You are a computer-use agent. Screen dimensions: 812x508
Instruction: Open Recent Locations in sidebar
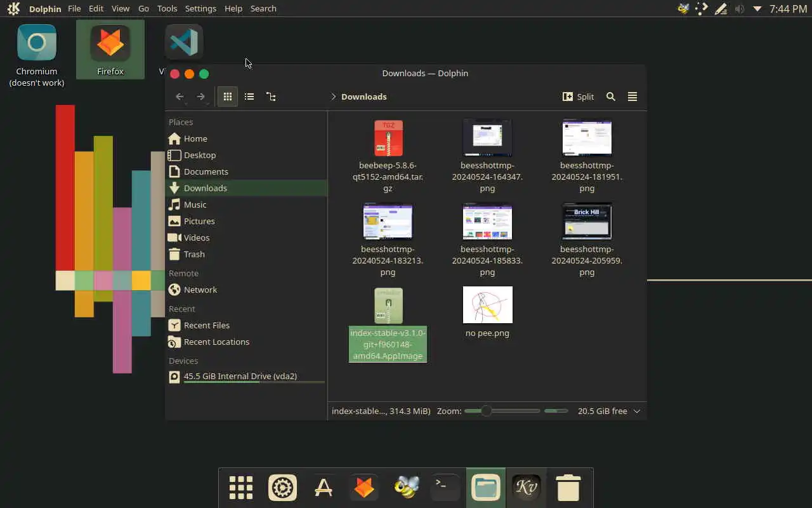coord(246,342)
